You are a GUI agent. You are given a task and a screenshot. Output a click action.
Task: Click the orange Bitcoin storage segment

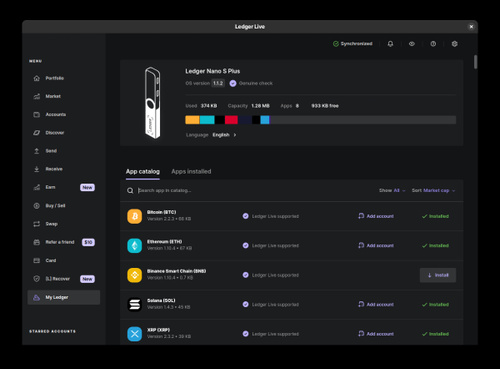pos(192,120)
